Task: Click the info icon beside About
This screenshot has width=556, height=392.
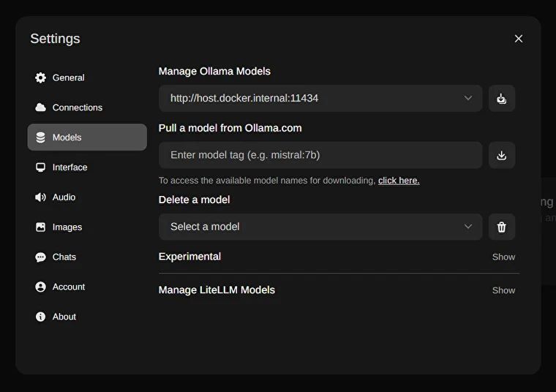Action: 40,317
